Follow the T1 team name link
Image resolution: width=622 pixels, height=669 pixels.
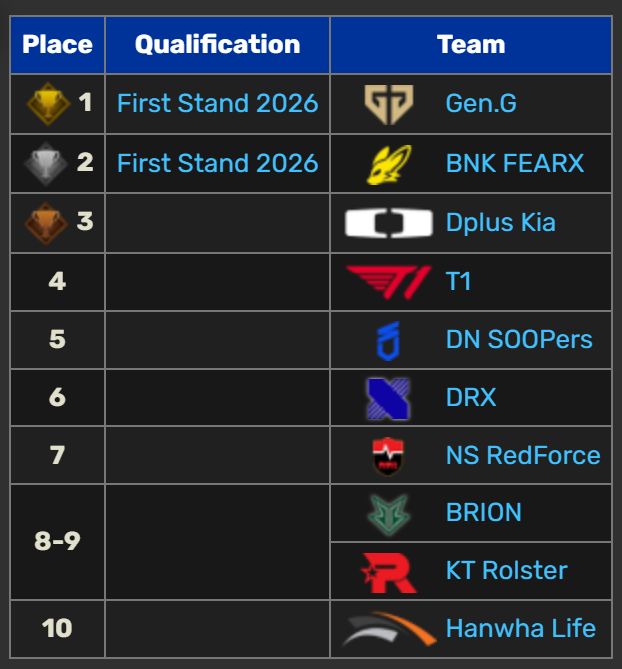(x=458, y=281)
